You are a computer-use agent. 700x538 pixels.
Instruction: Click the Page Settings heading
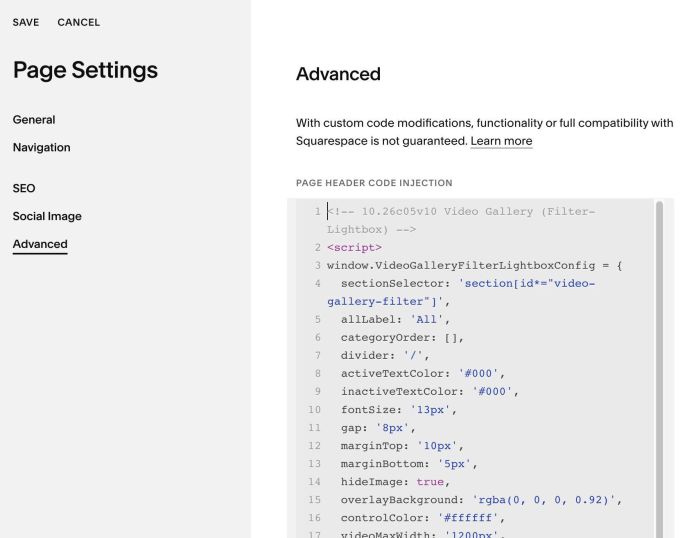click(x=85, y=70)
